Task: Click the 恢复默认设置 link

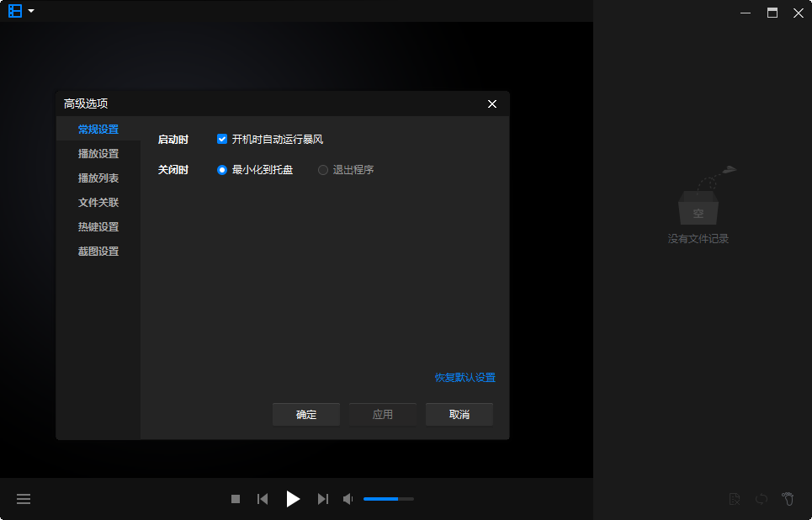Action: pyautogui.click(x=464, y=378)
